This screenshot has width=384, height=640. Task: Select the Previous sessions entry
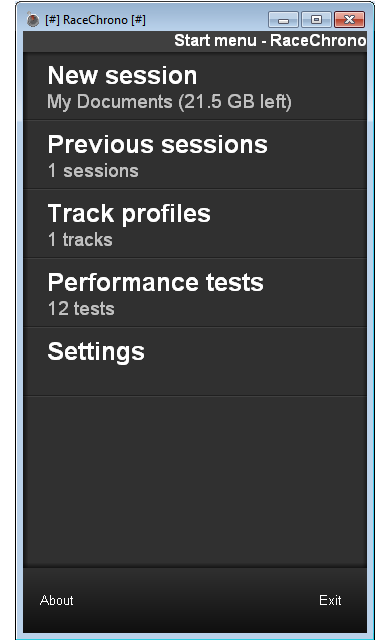pyautogui.click(x=195, y=155)
